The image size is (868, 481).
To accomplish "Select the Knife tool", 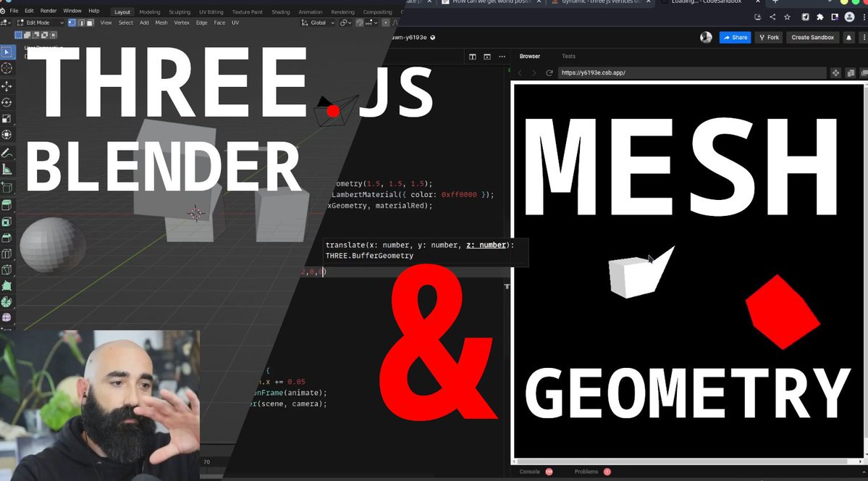I will [x=7, y=270].
